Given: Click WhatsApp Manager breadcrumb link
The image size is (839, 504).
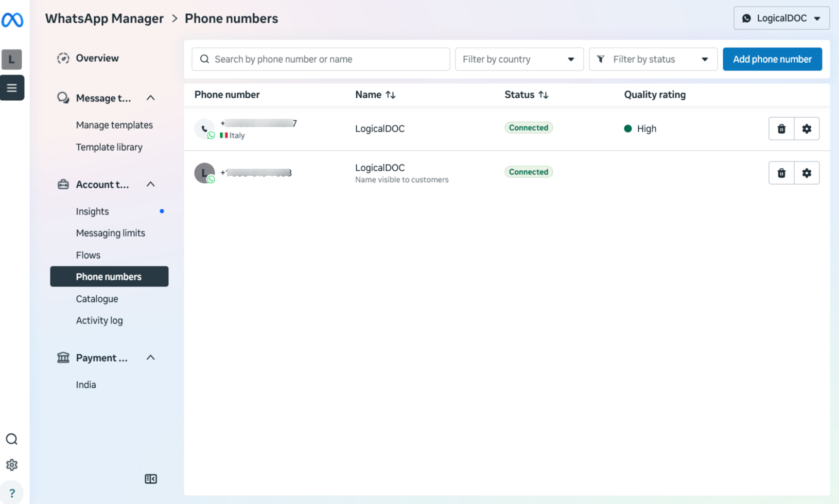Looking at the screenshot, I should pyautogui.click(x=104, y=19).
